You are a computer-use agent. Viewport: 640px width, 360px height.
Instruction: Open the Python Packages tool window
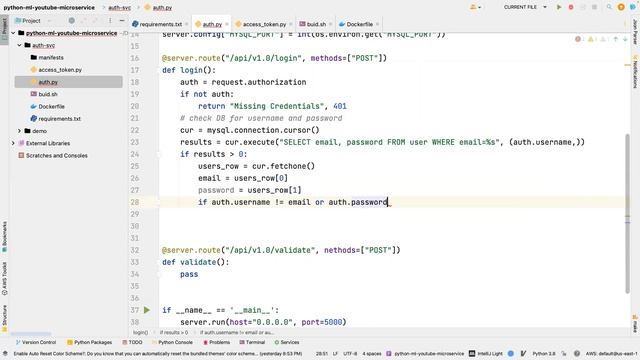pos(89,342)
